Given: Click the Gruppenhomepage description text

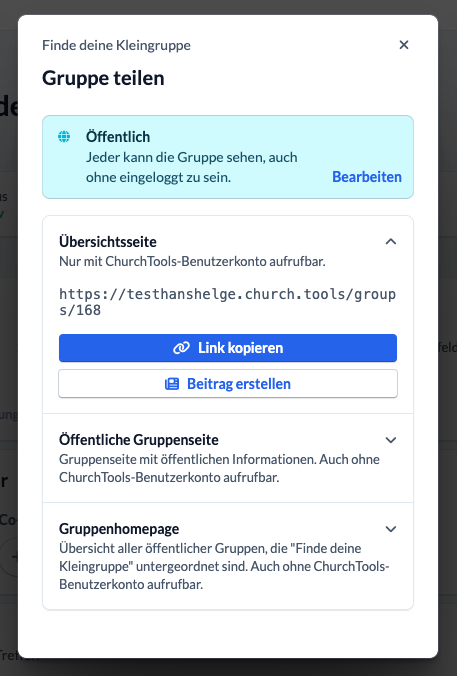Looking at the screenshot, I should [224, 566].
